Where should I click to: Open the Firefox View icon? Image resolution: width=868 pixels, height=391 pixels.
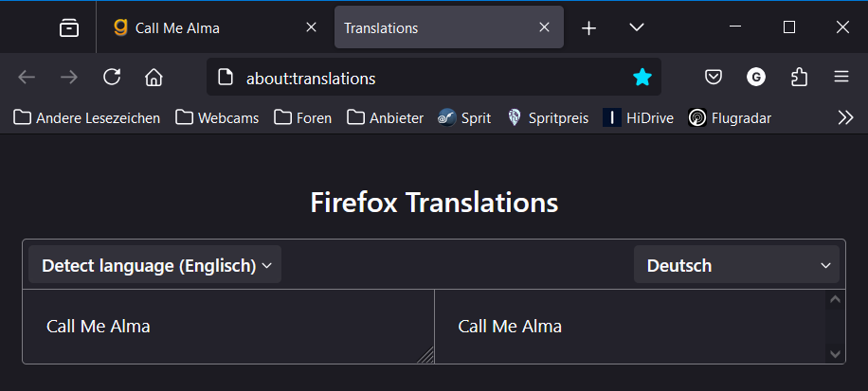point(69,28)
